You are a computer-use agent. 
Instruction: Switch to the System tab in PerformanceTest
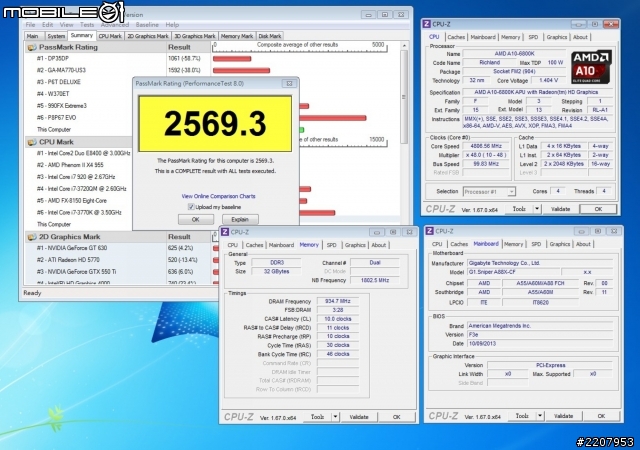56,36
